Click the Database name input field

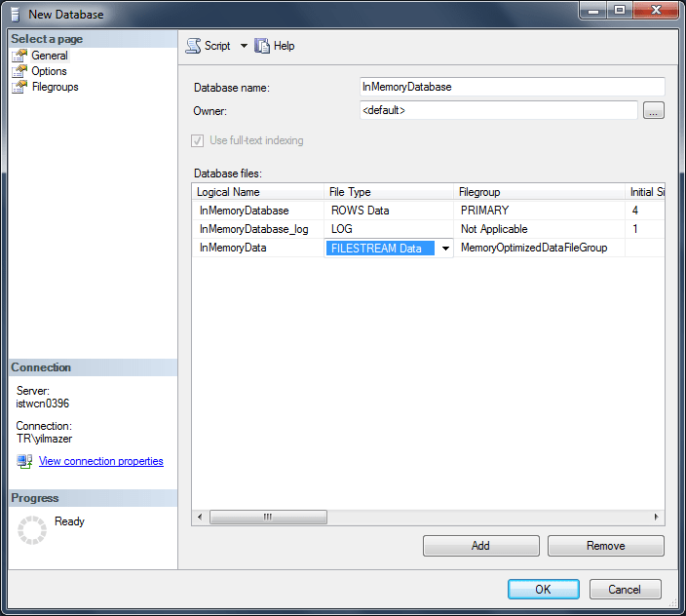tap(512, 87)
